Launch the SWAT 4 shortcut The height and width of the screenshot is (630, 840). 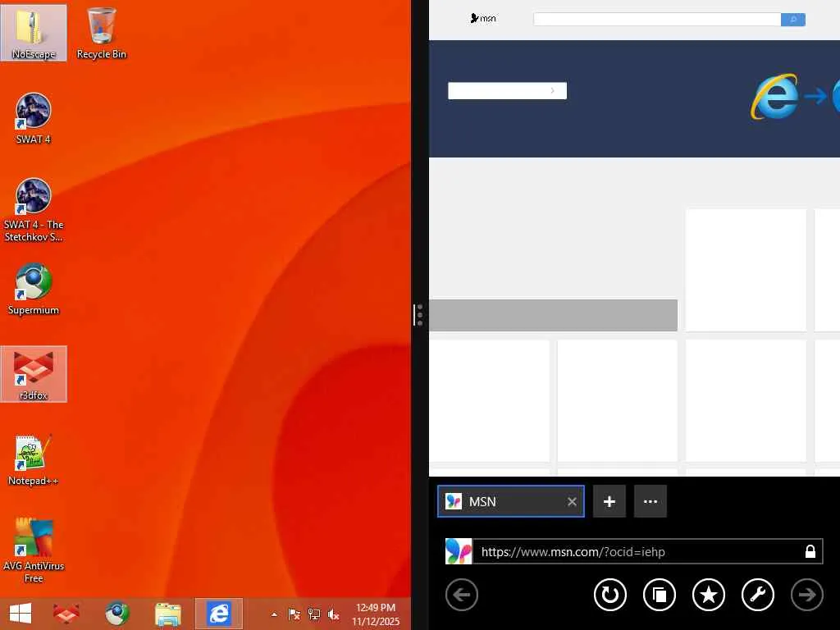[x=33, y=118]
